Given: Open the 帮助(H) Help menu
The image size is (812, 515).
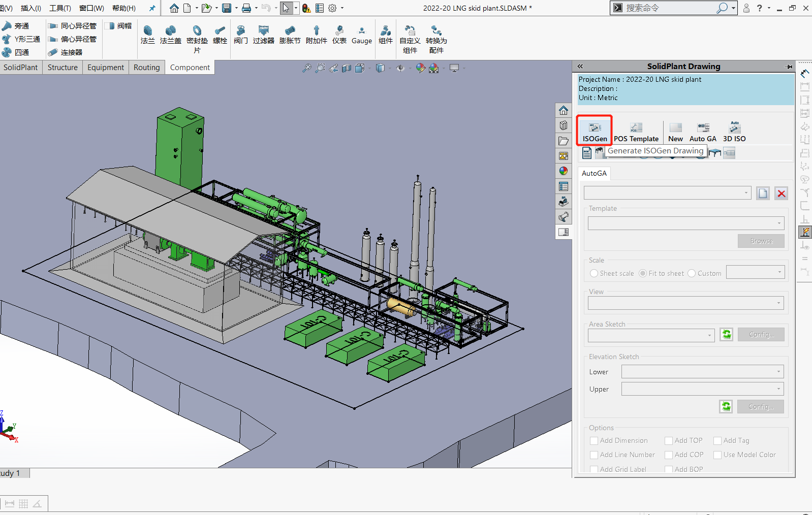Looking at the screenshot, I should pyautogui.click(x=124, y=8).
